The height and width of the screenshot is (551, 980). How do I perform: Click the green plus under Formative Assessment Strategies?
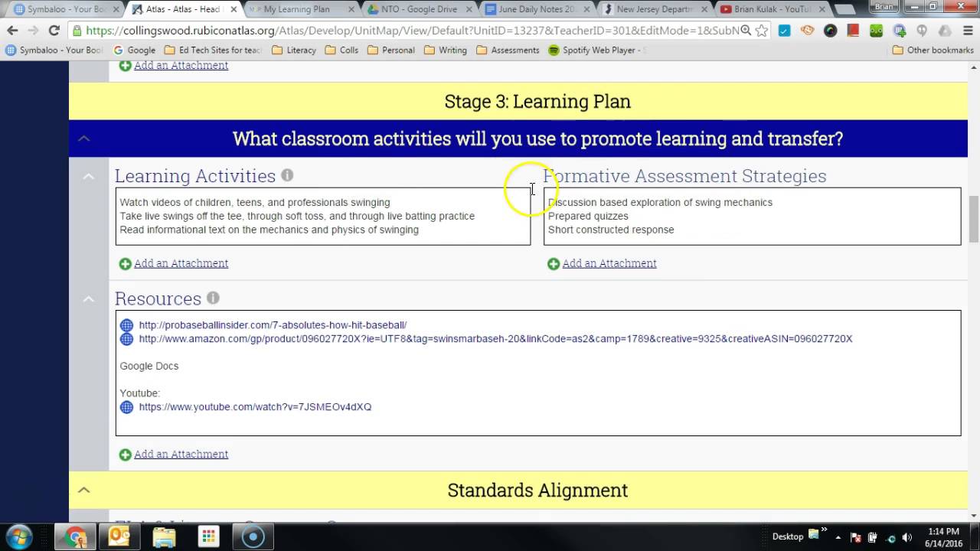coord(554,263)
